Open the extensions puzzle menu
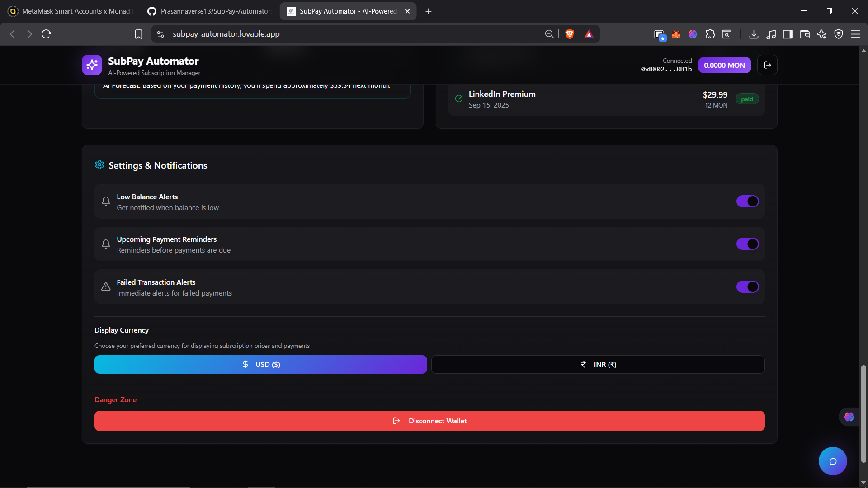 [710, 34]
